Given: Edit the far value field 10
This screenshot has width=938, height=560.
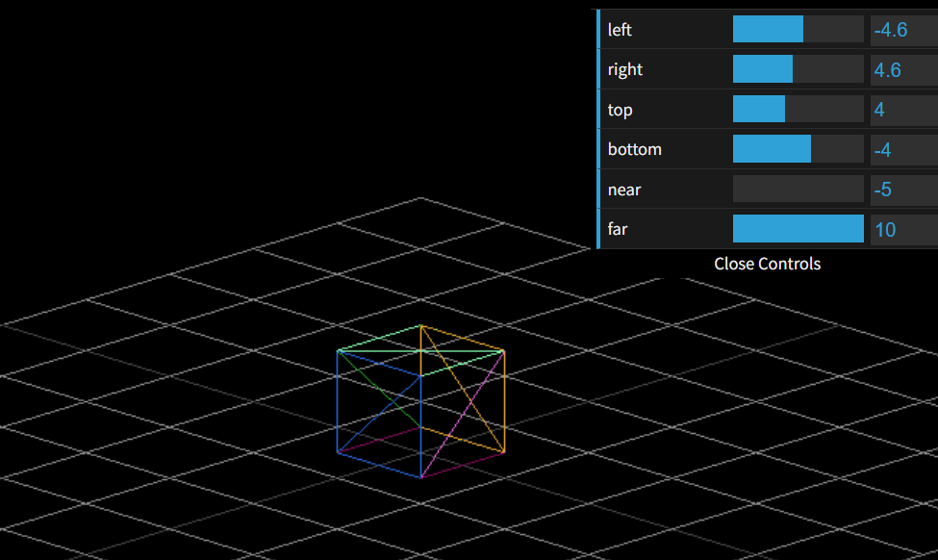Looking at the screenshot, I should coord(904,229).
